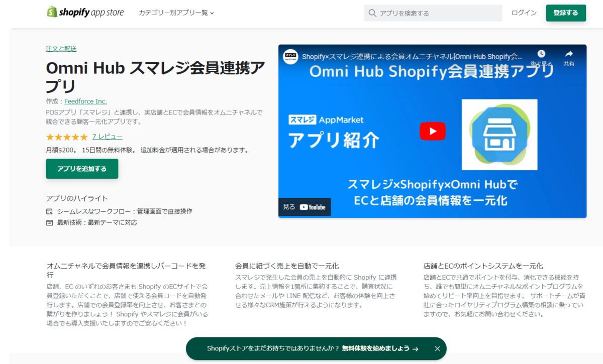This screenshot has width=603, height=364.
Task: Click 最新技術：最新テーマに対応 highlight text
Action: point(97,222)
